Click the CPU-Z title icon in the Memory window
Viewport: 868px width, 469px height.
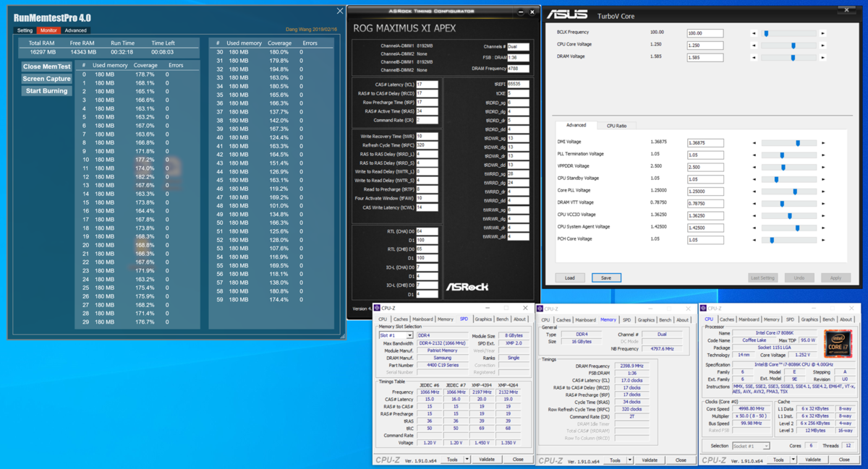pyautogui.click(x=540, y=309)
